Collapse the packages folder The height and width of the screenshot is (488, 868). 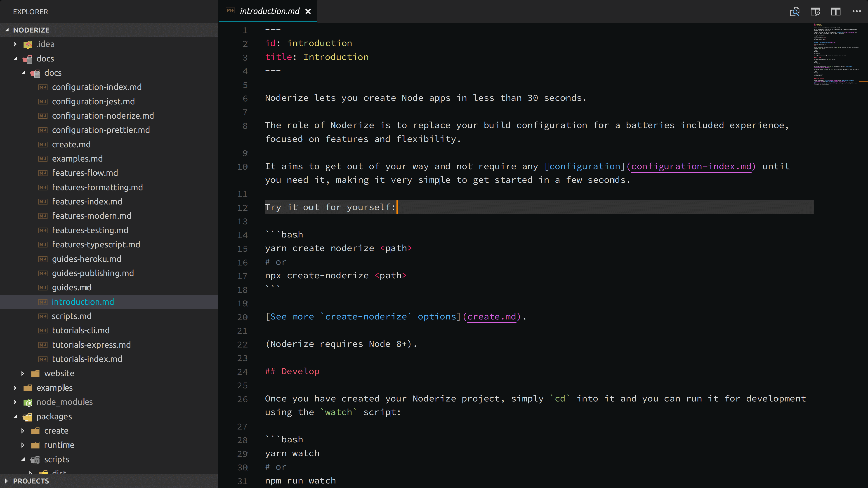15,417
